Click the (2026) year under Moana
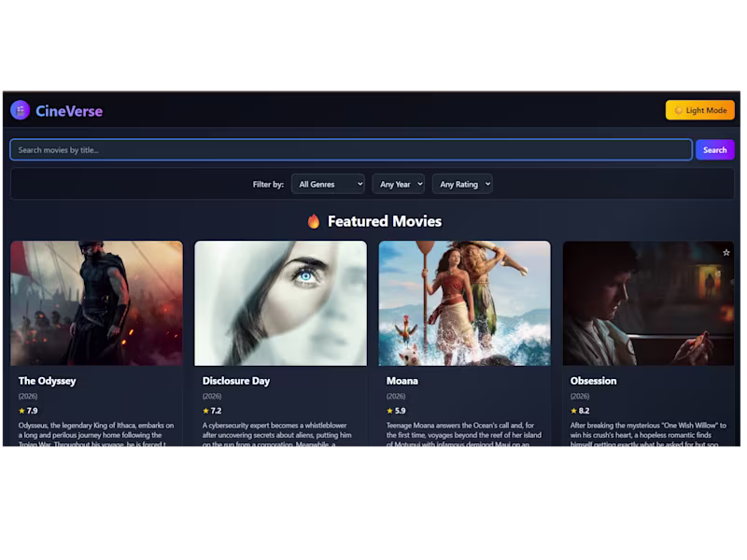The width and height of the screenshot is (747, 560). point(396,396)
